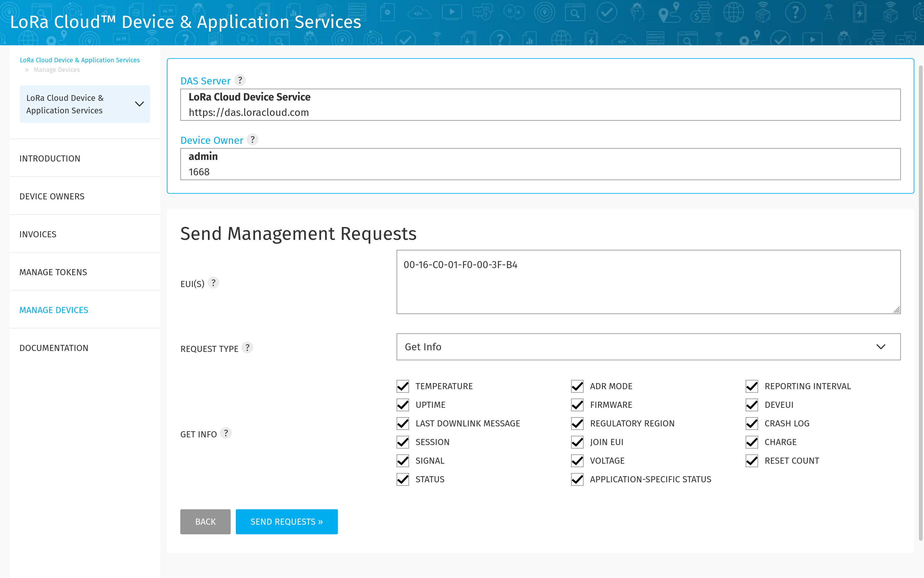Image resolution: width=924 pixels, height=578 pixels.
Task: Click the SEND REQUESTS button
Action: tap(287, 521)
